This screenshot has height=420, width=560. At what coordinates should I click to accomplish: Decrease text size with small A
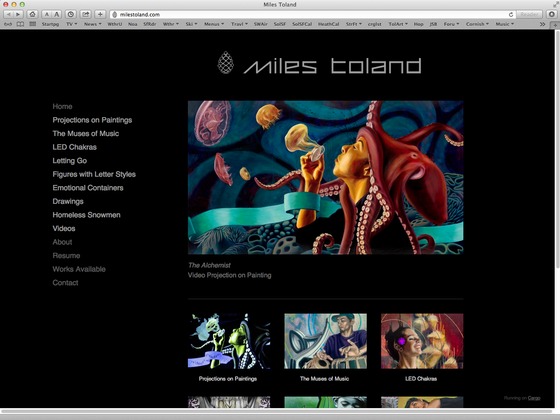click(x=46, y=14)
